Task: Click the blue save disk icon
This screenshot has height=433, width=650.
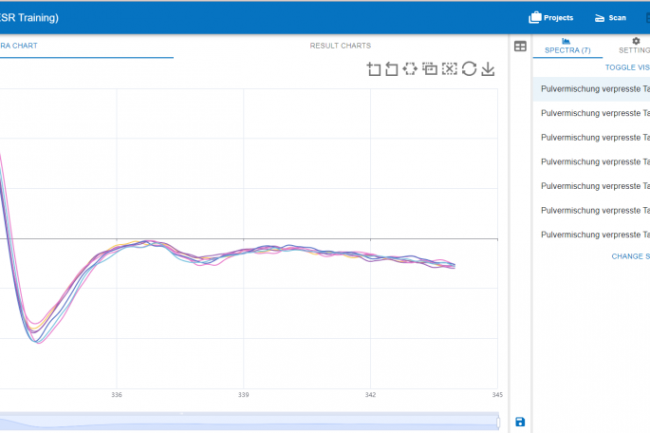Action: point(520,422)
